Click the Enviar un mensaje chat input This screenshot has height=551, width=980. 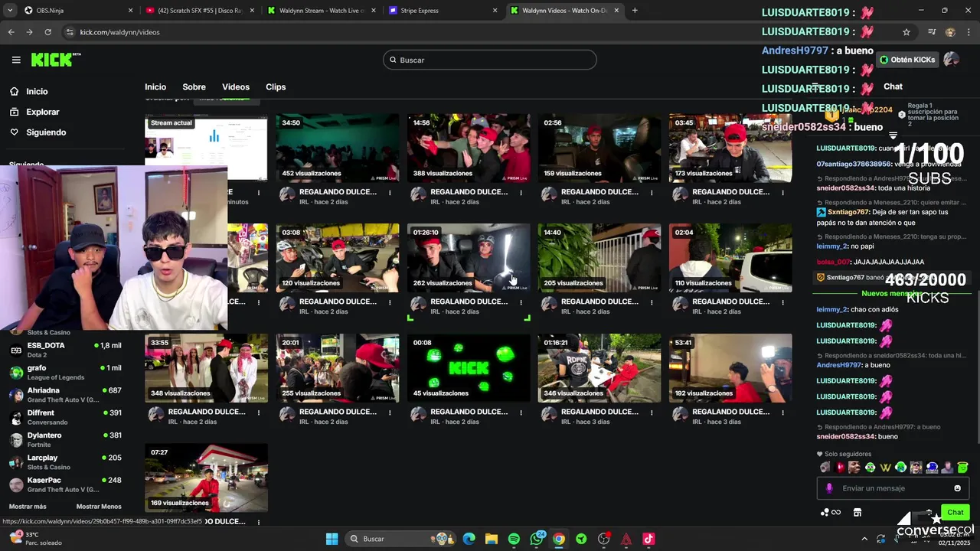coord(892,488)
